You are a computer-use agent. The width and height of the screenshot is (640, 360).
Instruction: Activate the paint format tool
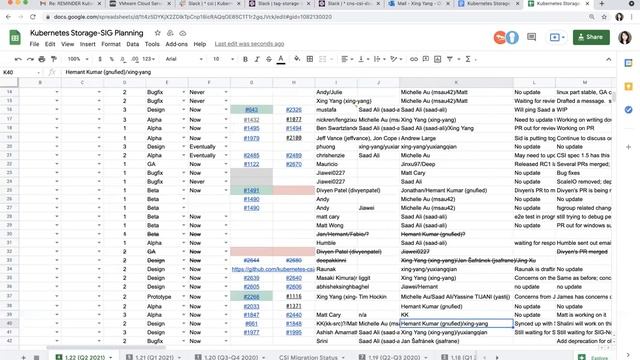53,59
